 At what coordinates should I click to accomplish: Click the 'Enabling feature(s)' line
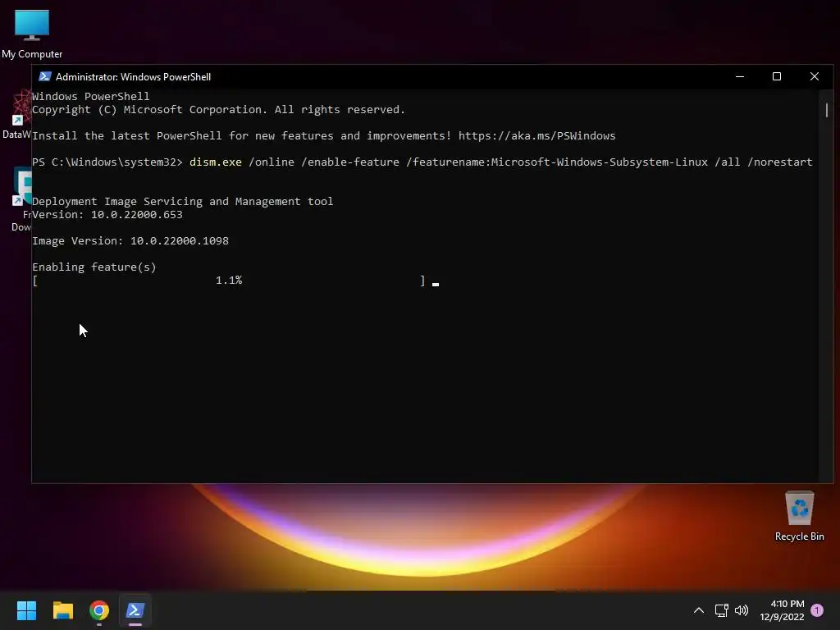[x=94, y=267]
